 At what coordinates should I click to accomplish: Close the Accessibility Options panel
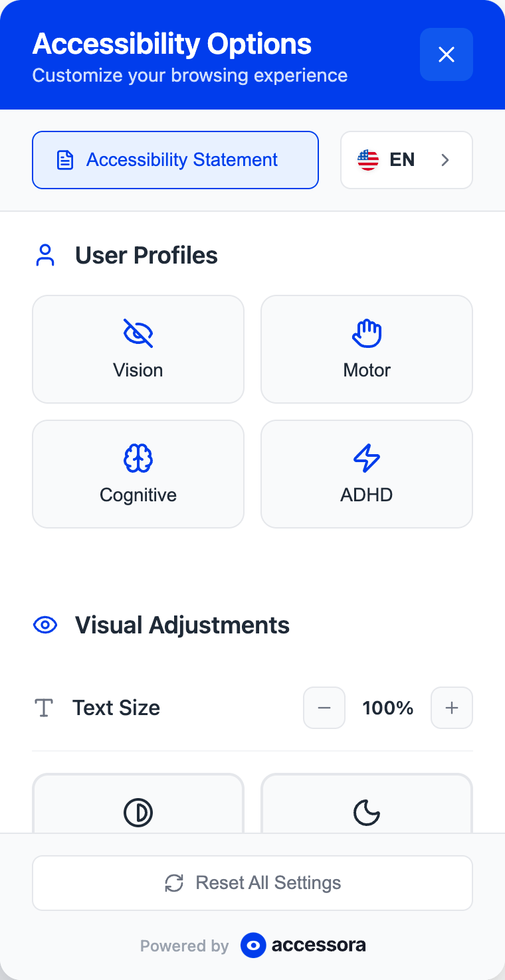(446, 54)
